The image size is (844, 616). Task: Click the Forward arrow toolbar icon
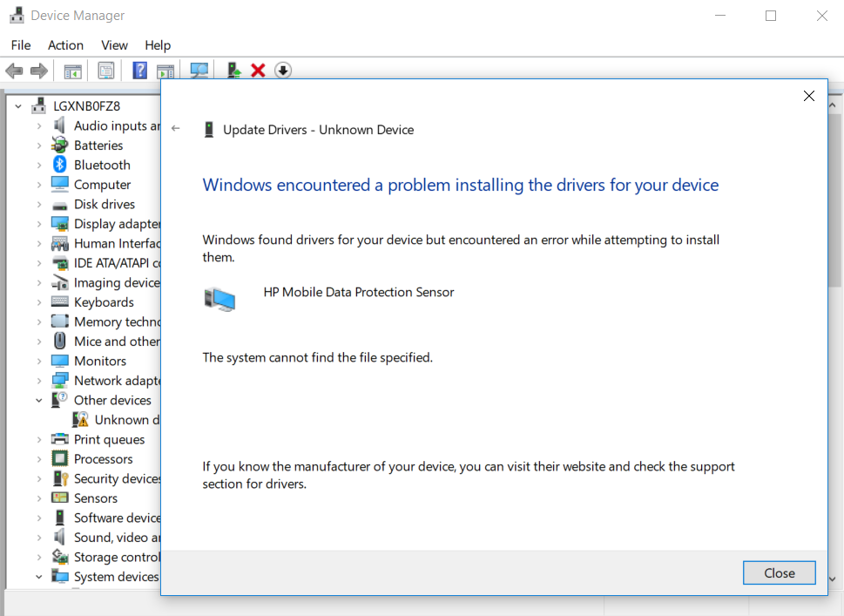tap(38, 71)
